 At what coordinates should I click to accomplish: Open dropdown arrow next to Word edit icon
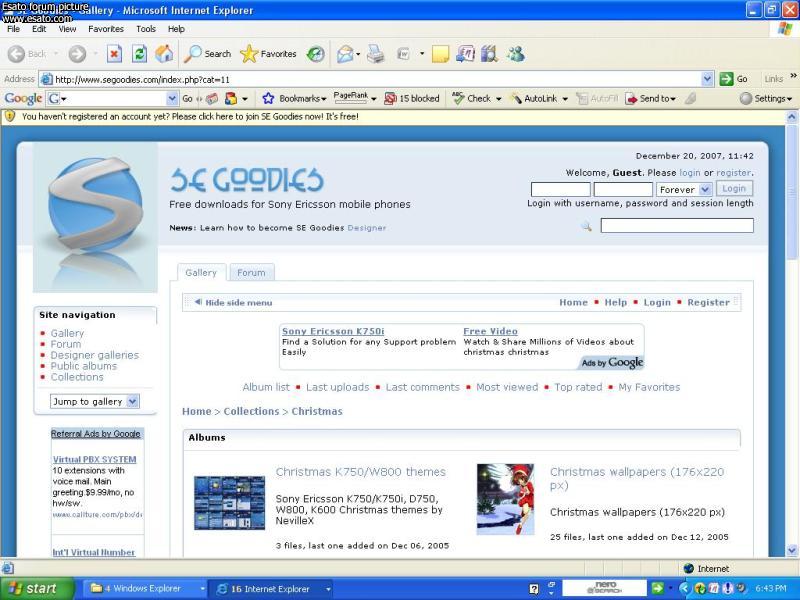click(422, 54)
